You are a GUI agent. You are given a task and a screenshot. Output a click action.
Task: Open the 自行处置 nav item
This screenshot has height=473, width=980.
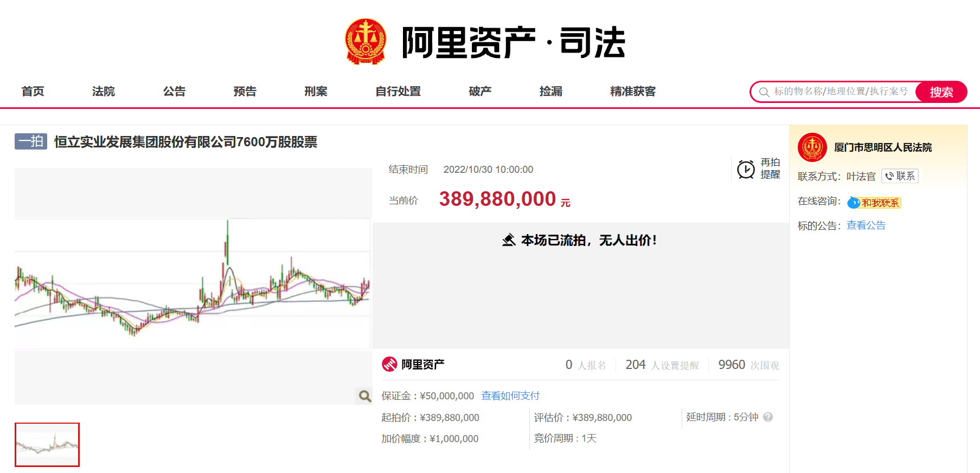pos(398,91)
